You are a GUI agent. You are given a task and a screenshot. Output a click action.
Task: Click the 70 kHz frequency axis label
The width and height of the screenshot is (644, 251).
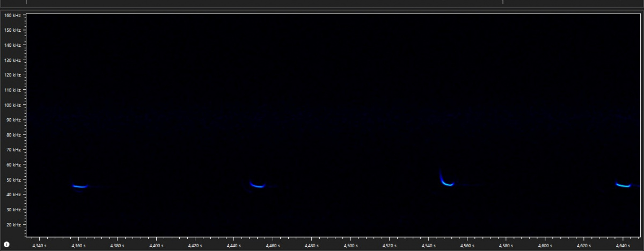[12, 150]
